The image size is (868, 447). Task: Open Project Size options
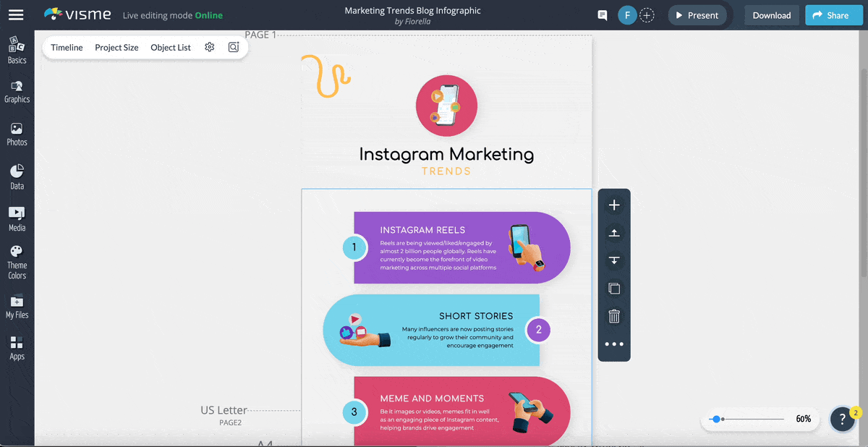(116, 47)
